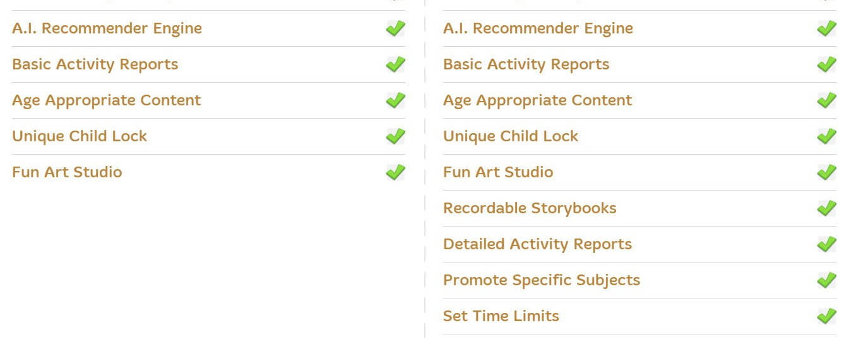Click the left column Basic Activity Reports checkmark
This screenshot has height=342, width=868.
(x=396, y=64)
